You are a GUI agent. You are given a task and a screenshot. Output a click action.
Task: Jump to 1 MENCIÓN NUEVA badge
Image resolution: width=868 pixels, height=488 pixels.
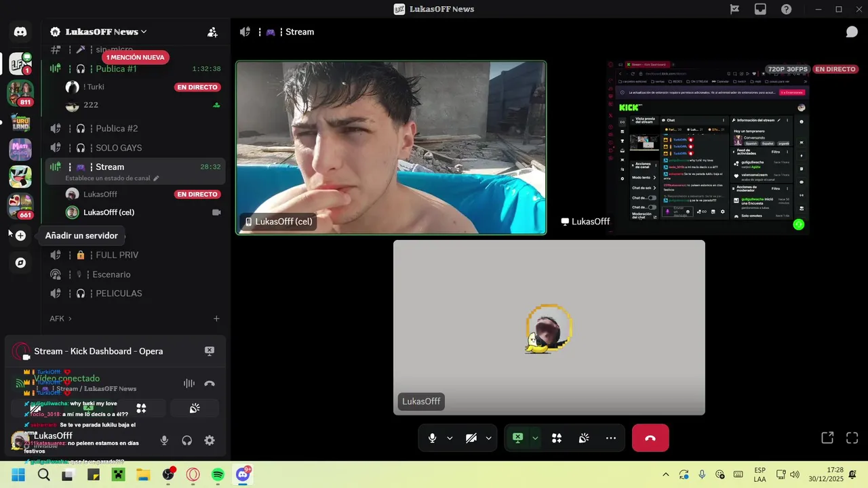[136, 58]
